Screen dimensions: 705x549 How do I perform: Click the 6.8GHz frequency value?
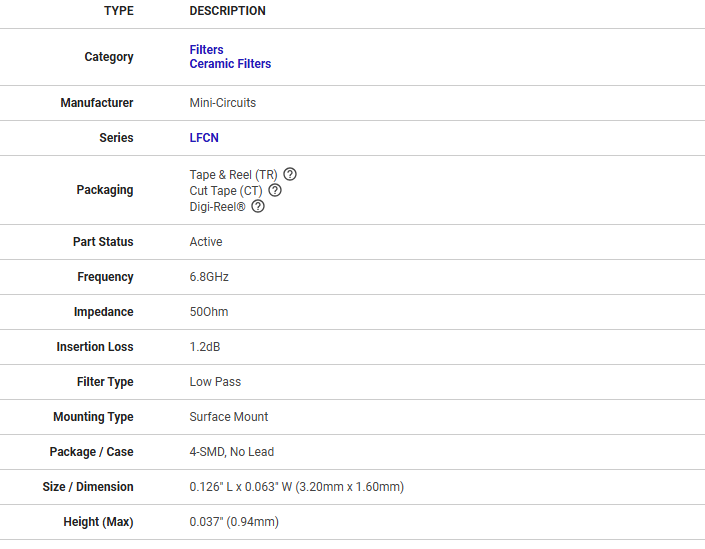209,277
